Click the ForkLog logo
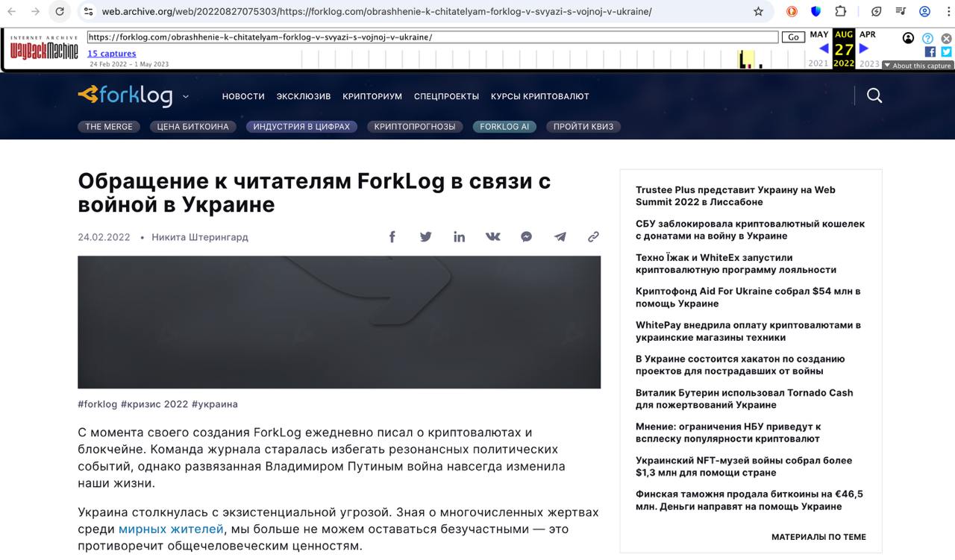The image size is (955, 560). (x=125, y=95)
